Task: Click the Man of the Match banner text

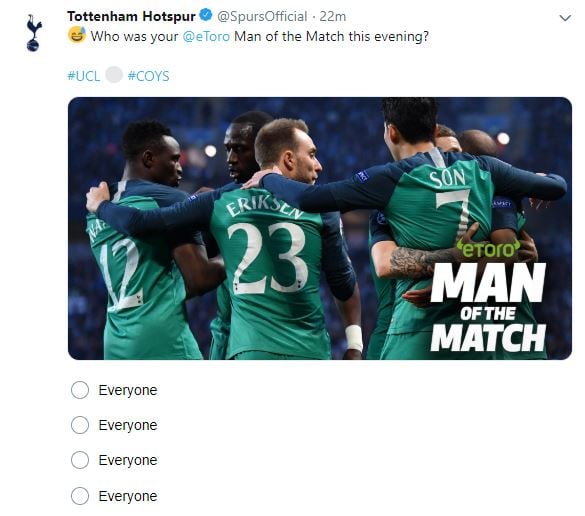Action: click(x=488, y=307)
